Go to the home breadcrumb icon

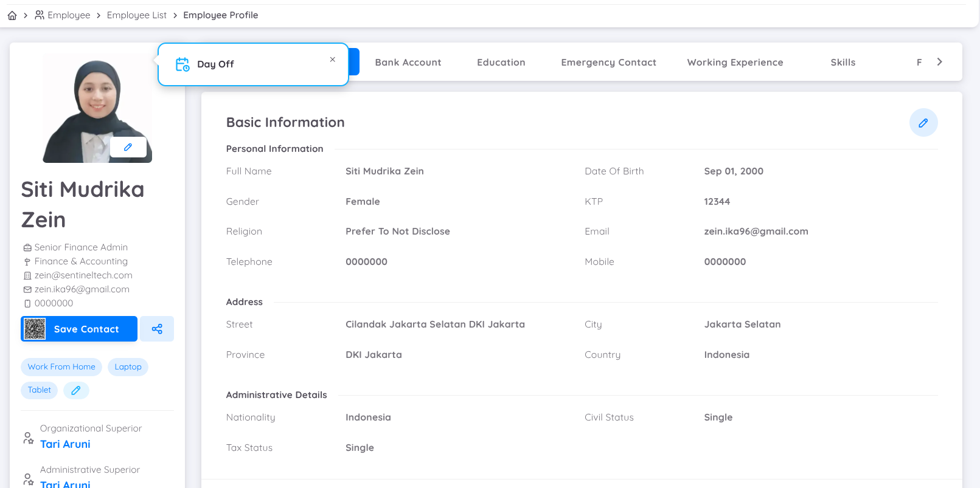pyautogui.click(x=12, y=15)
